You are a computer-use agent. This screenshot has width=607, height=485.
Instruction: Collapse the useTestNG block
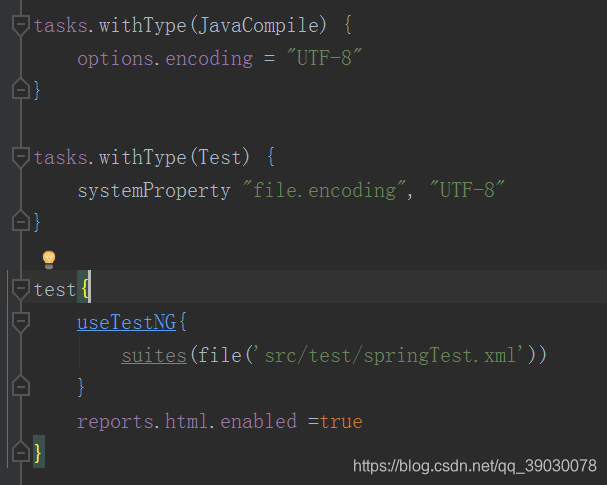tap(21, 322)
